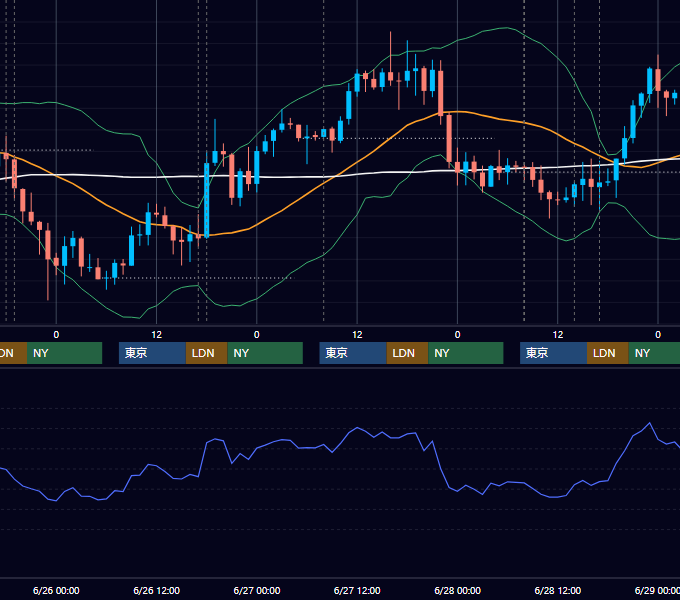The height and width of the screenshot is (600, 680).
Task: Click the hour label 12 under 6/27 chart
Action: tap(357, 335)
